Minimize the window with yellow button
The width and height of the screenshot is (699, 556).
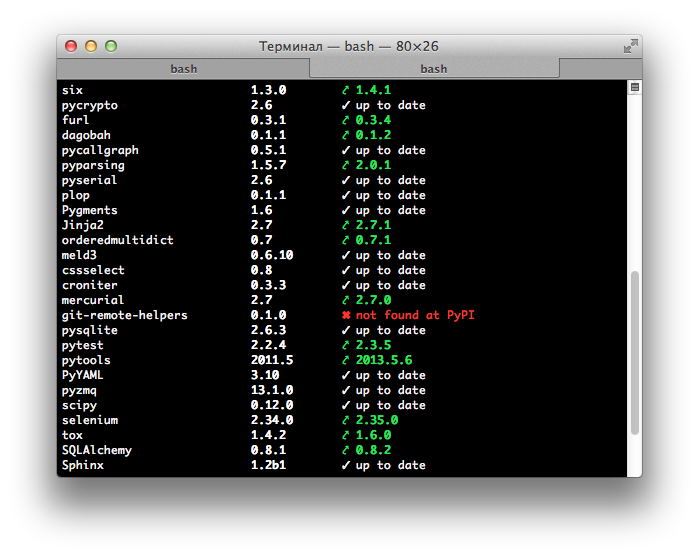(x=91, y=46)
